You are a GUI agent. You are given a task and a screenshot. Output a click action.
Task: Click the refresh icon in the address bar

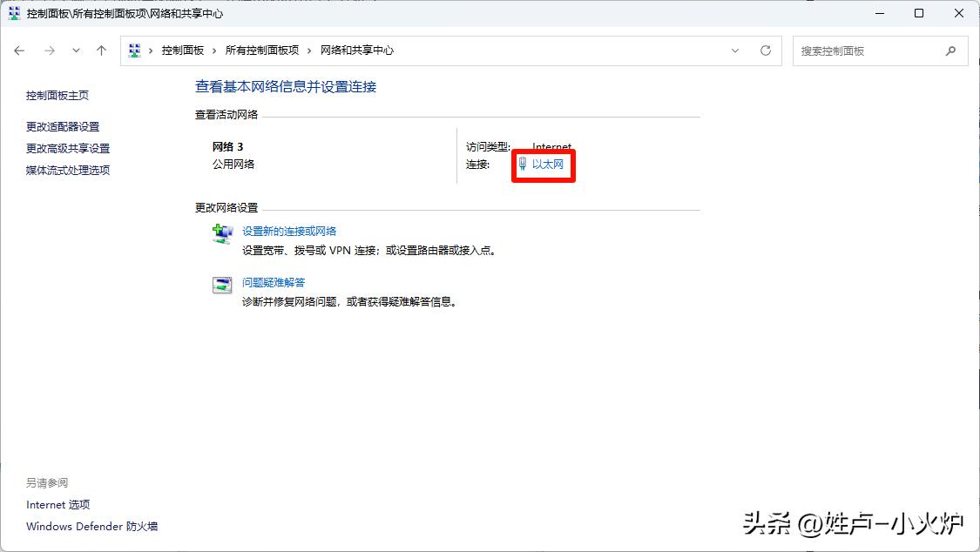tap(766, 50)
